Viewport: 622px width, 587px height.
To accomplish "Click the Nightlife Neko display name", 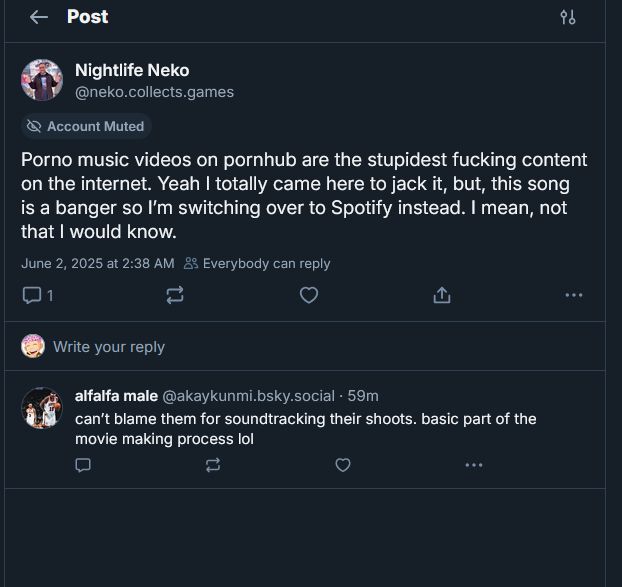I will (x=132, y=70).
